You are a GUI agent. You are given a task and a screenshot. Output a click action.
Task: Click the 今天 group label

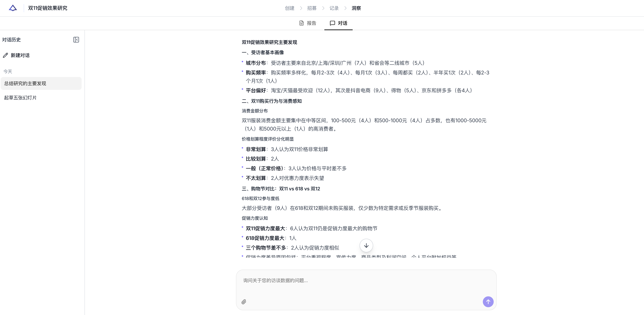(x=8, y=72)
